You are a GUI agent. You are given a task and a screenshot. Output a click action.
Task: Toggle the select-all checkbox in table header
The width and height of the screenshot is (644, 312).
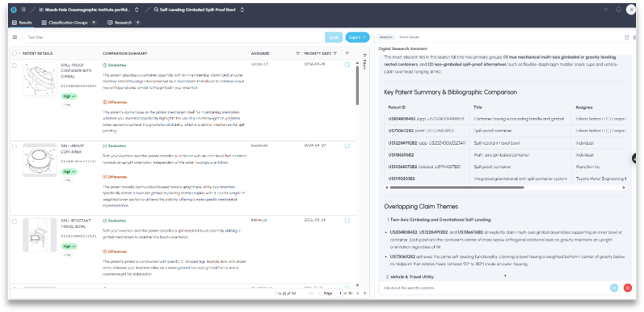coord(15,53)
